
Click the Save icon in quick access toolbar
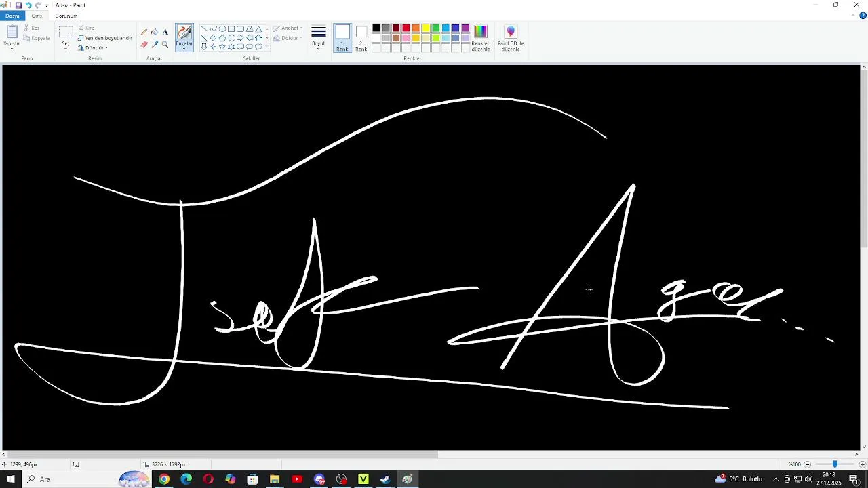[18, 5]
